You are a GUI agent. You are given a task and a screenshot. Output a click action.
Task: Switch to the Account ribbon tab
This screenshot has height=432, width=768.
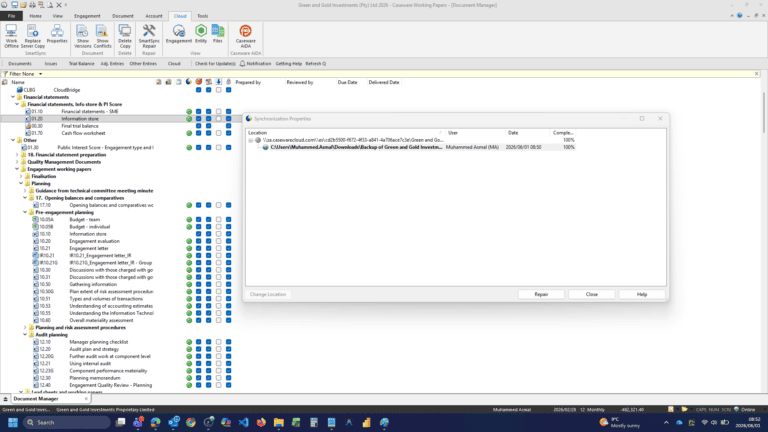(153, 16)
